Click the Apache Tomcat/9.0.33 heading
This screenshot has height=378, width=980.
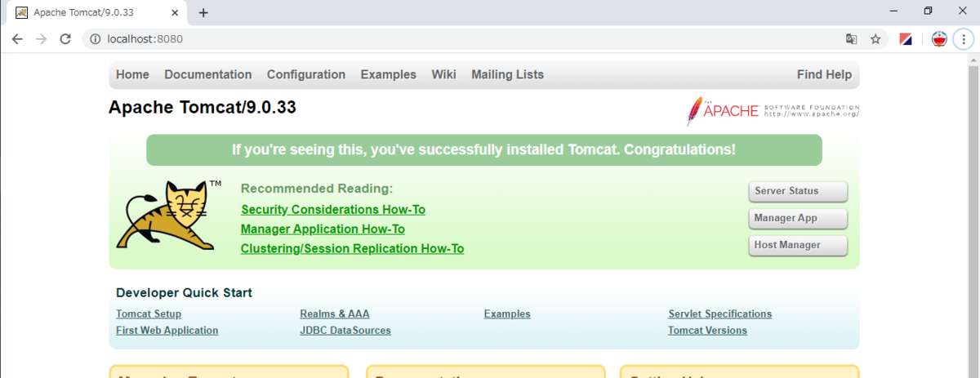(x=202, y=107)
